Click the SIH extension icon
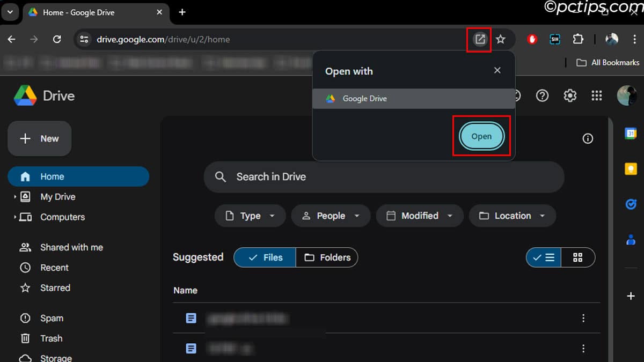 coord(555,39)
